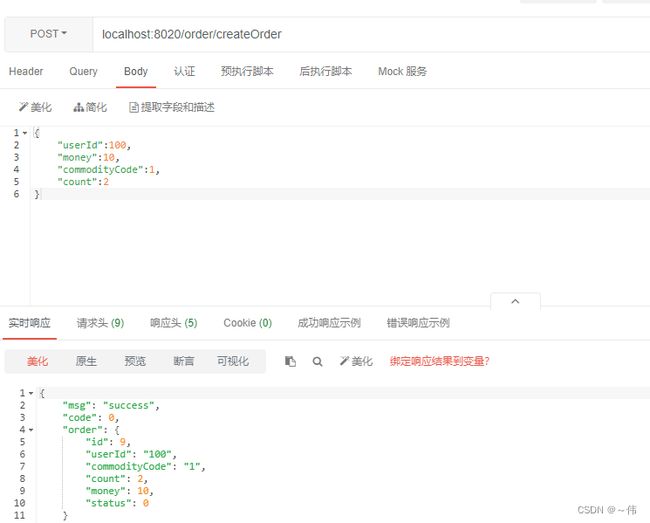The height and width of the screenshot is (523, 650).
Task: Switch to the Header tab
Action: pos(26,71)
